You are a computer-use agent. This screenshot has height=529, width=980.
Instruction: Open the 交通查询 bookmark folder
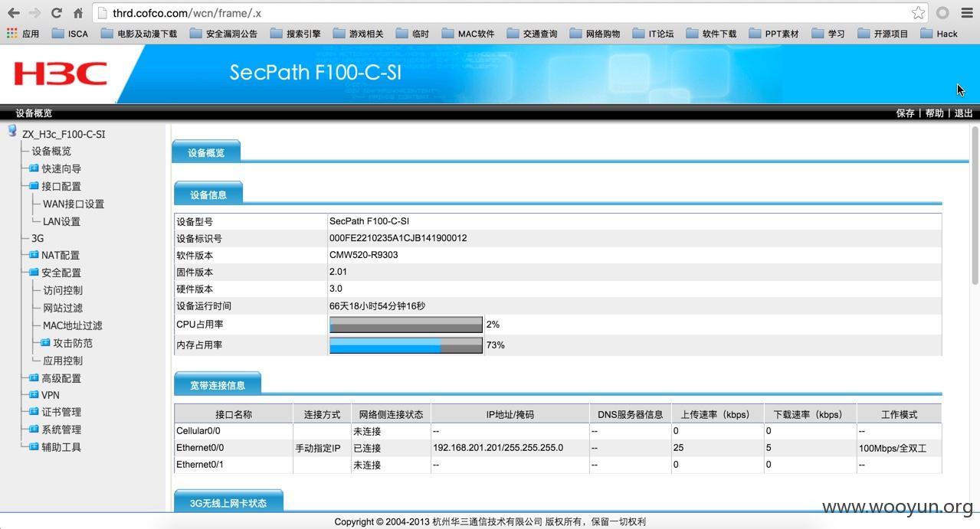click(x=532, y=34)
